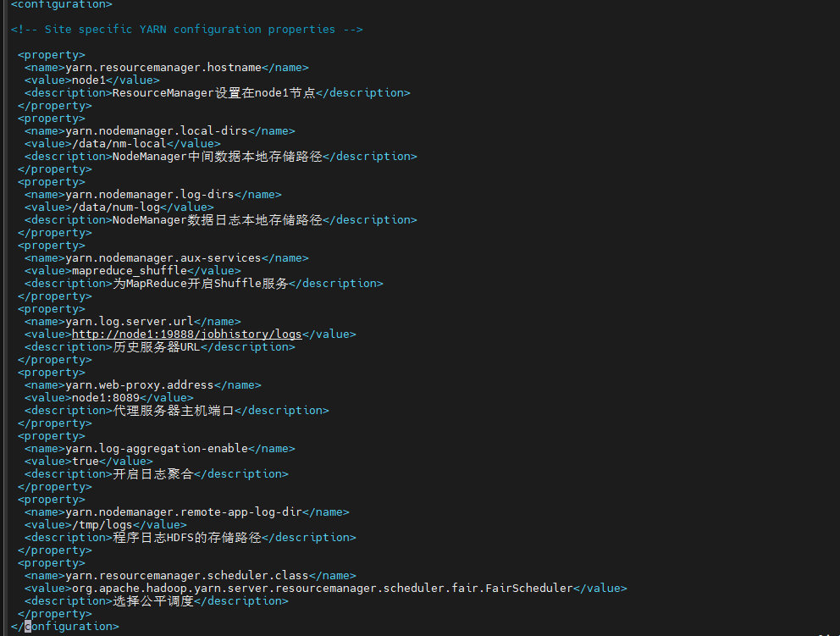Click the name yarn.nodemanager.remote-app-log-dir

coord(184,512)
